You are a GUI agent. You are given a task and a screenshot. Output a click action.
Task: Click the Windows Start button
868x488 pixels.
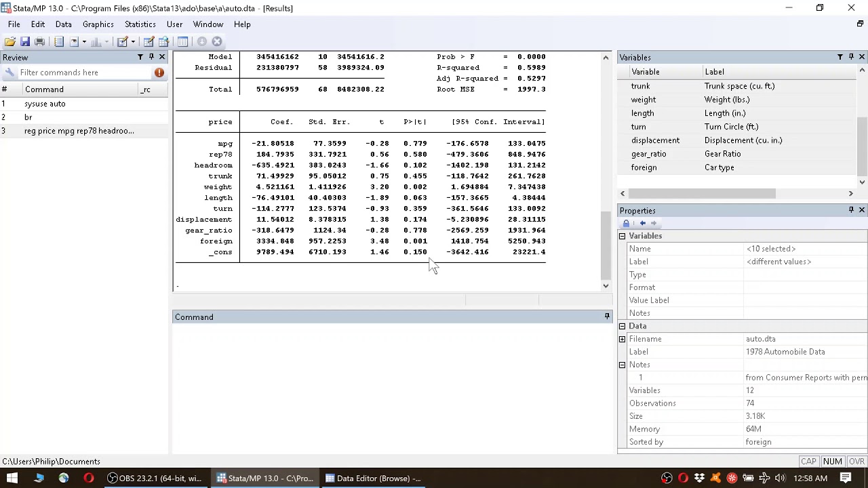[x=12, y=479]
